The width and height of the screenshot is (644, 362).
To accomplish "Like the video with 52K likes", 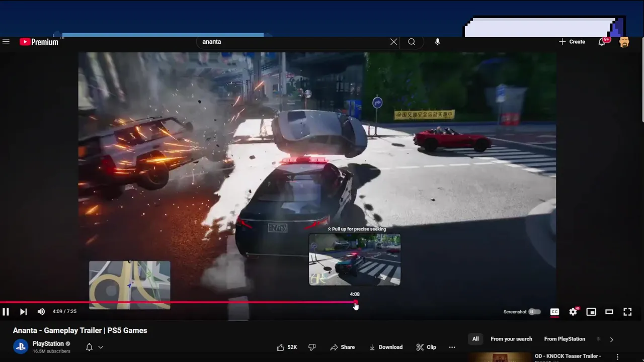I will (x=287, y=347).
